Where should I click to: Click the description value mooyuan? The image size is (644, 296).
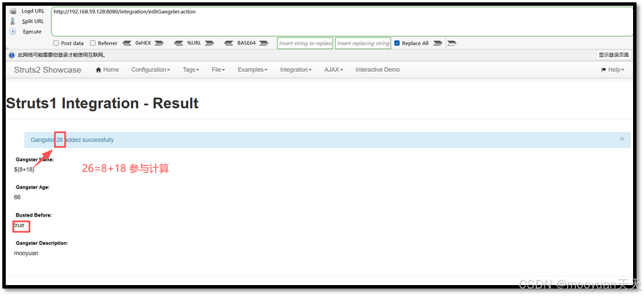pyautogui.click(x=26, y=253)
